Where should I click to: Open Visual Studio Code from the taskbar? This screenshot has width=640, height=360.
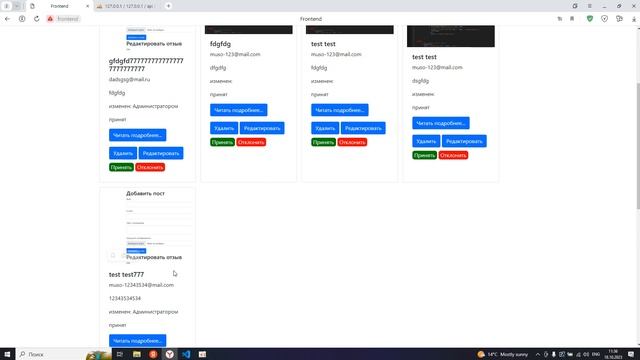tap(186, 354)
